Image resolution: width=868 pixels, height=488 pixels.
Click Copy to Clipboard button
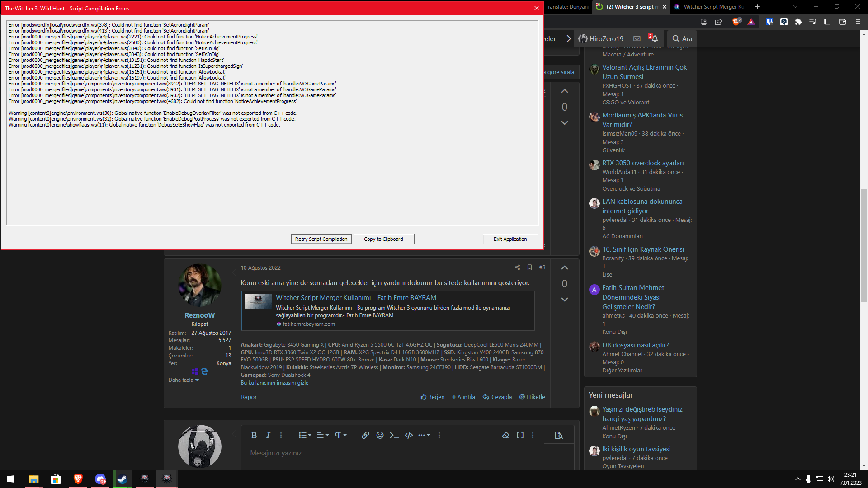tap(383, 239)
